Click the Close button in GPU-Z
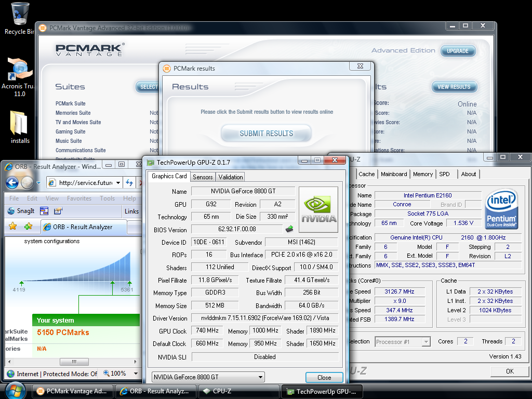Viewport: 532px width, 399px height. pyautogui.click(x=324, y=377)
